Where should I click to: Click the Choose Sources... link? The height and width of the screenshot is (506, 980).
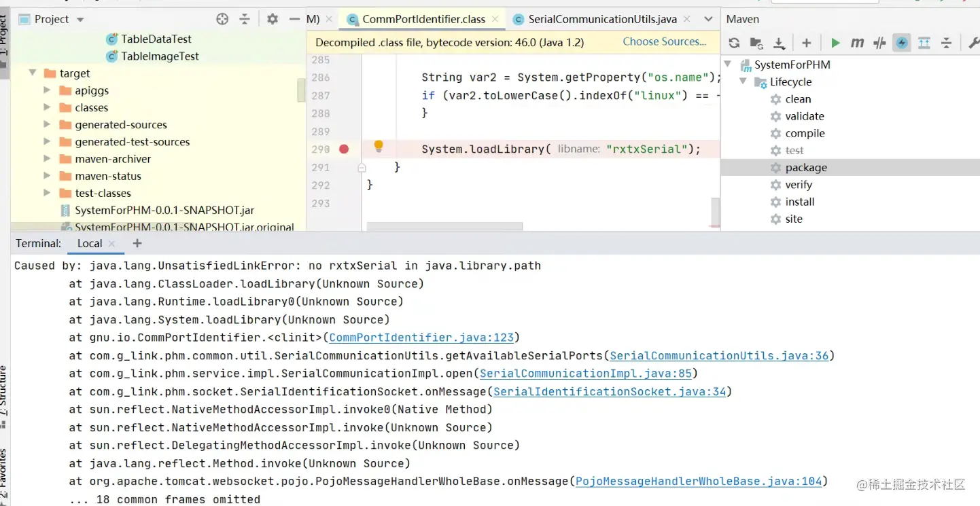tap(665, 41)
